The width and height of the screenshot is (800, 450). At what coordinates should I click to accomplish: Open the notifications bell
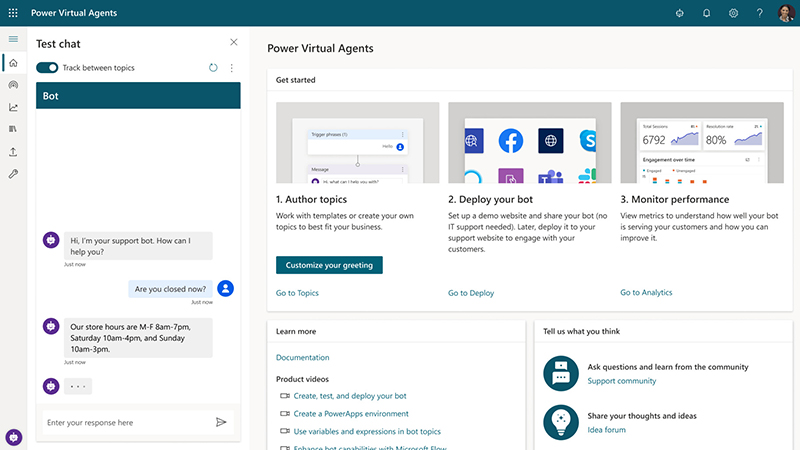[x=706, y=13]
